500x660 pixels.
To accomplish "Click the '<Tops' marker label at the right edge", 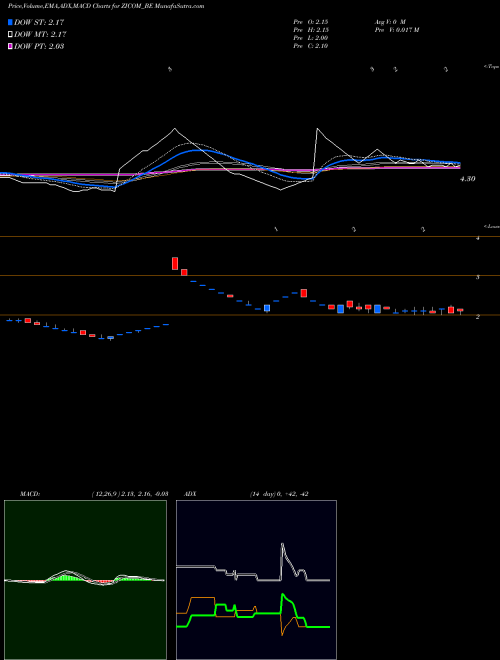I will click(491, 67).
